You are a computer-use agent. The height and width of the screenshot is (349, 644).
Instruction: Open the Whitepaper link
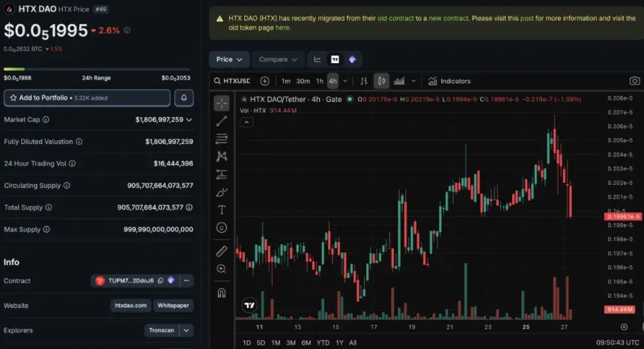click(173, 306)
